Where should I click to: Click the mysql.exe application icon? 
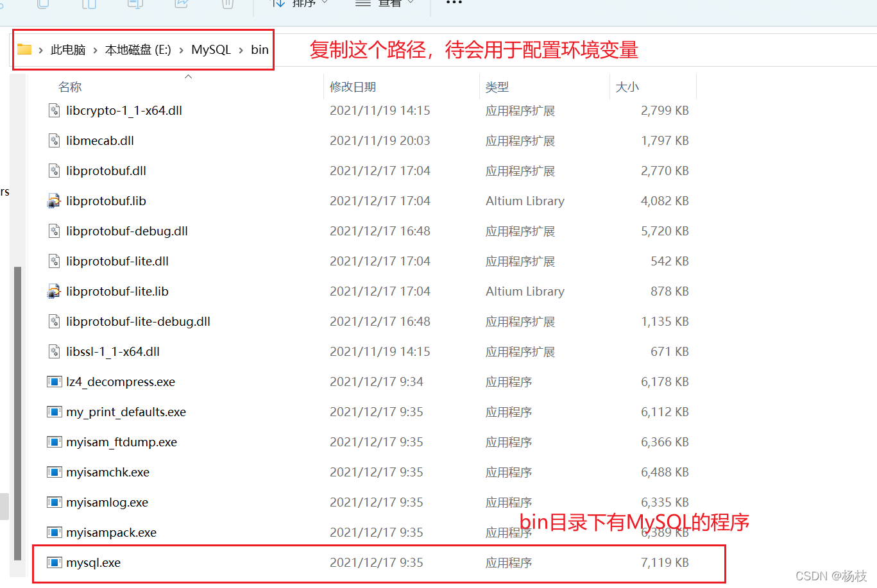point(55,563)
